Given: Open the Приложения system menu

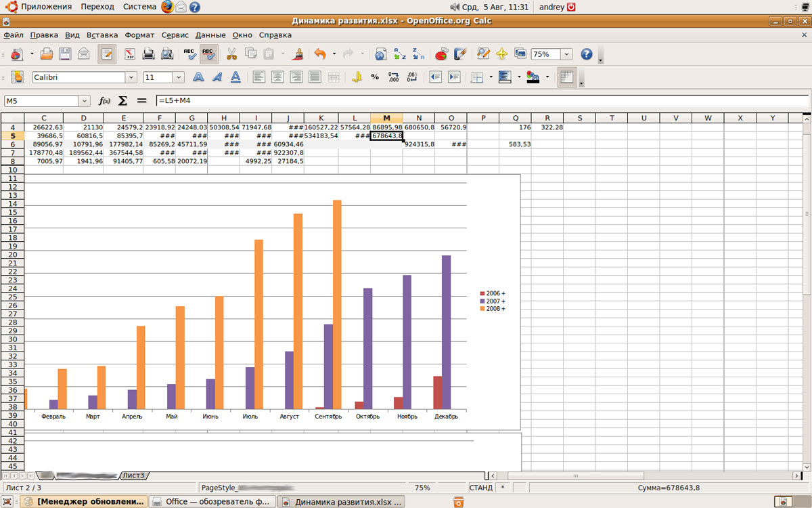Looking at the screenshot, I should click(x=45, y=7).
